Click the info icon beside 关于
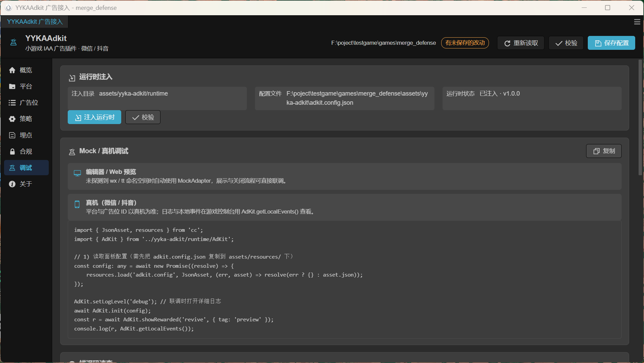The height and width of the screenshot is (363, 644). pyautogui.click(x=12, y=184)
